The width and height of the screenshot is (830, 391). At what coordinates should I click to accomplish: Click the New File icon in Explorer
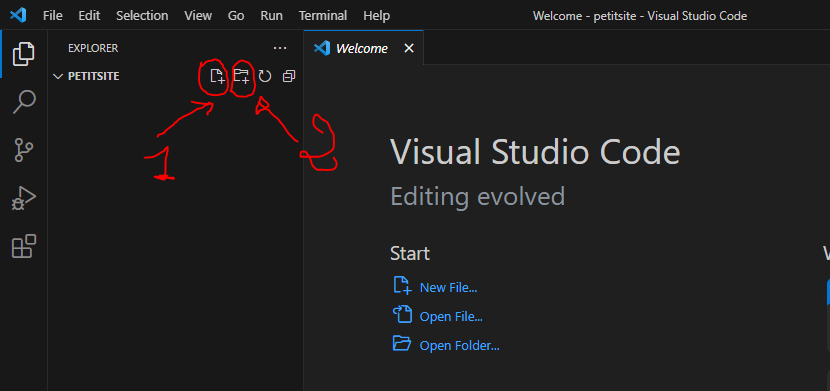[217, 76]
